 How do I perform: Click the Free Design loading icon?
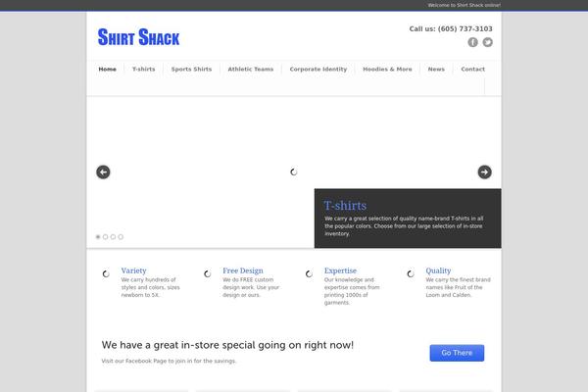coord(207,274)
